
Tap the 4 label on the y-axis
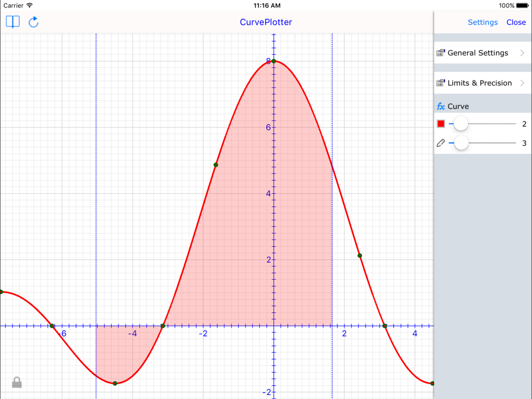click(268, 194)
